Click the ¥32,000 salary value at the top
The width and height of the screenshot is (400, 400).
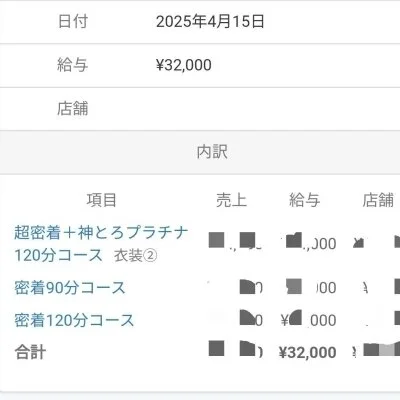click(184, 65)
